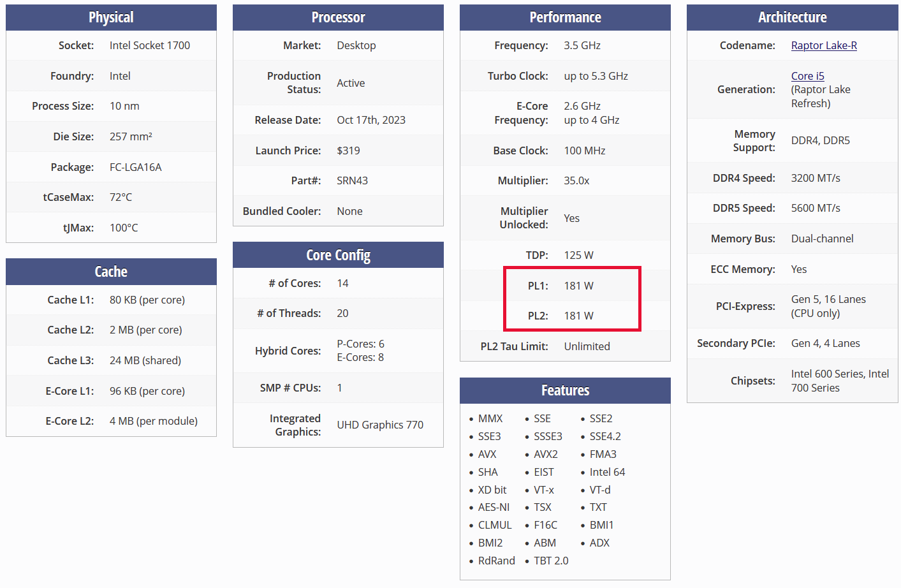Select the '257 mm²' die size value
The width and height of the screenshot is (901, 588).
131,136
